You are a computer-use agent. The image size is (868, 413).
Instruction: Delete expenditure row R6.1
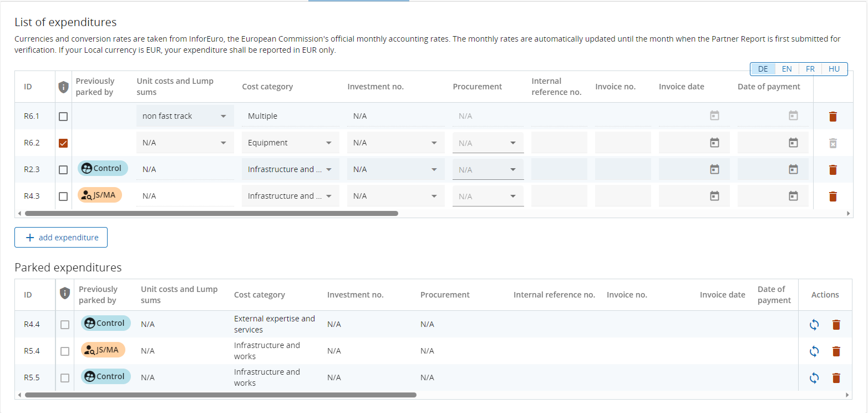coord(832,117)
